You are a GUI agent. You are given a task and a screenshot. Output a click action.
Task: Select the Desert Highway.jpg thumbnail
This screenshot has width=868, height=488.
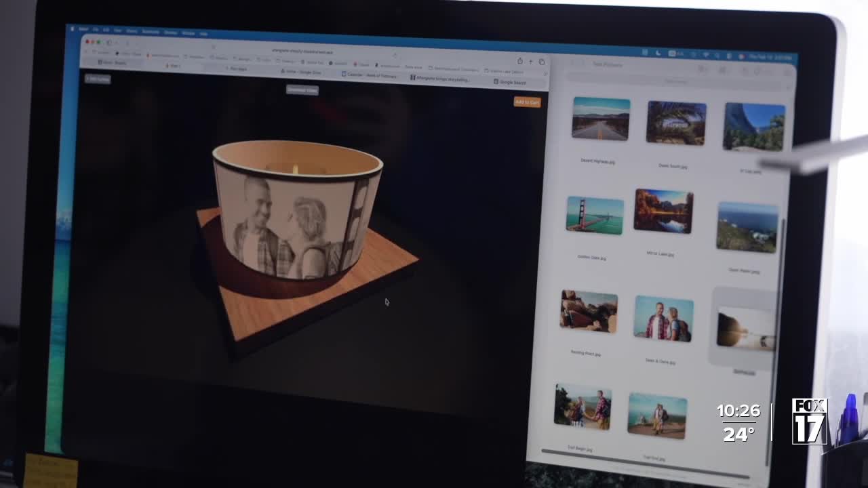[601, 119]
